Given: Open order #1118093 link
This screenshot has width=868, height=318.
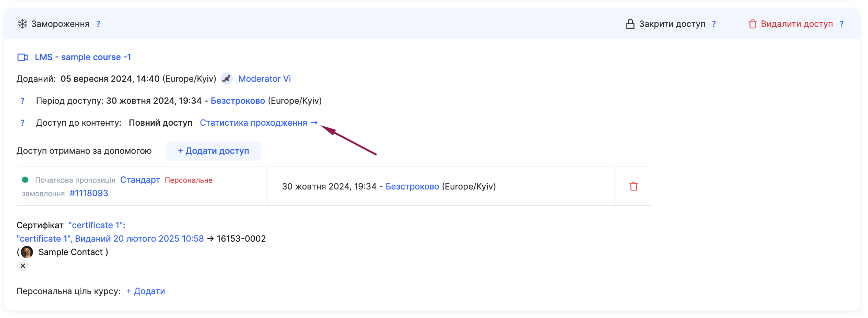Looking at the screenshot, I should (89, 193).
